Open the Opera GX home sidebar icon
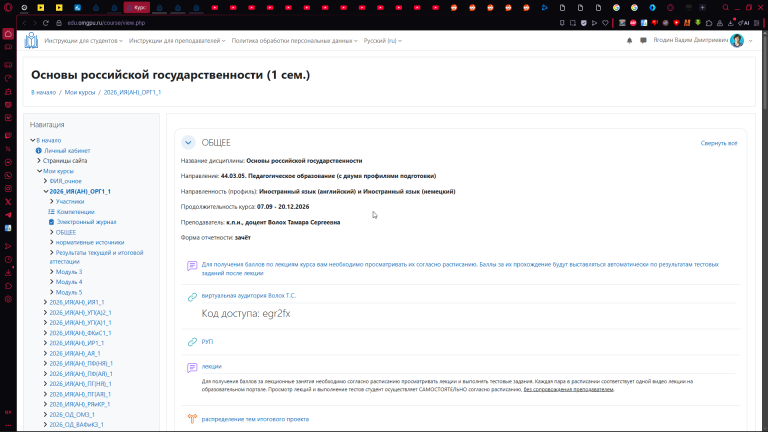The height and width of the screenshot is (432, 768). tap(8, 34)
